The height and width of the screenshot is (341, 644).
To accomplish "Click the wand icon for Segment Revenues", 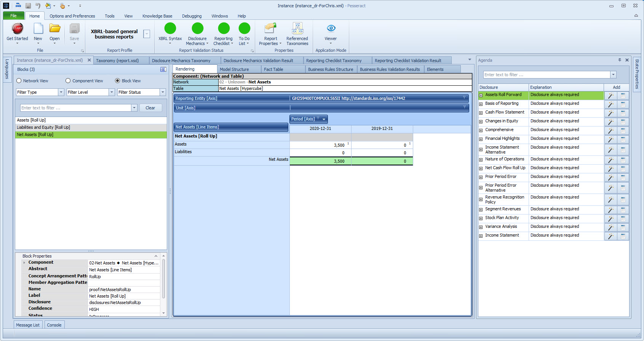I will [610, 210].
